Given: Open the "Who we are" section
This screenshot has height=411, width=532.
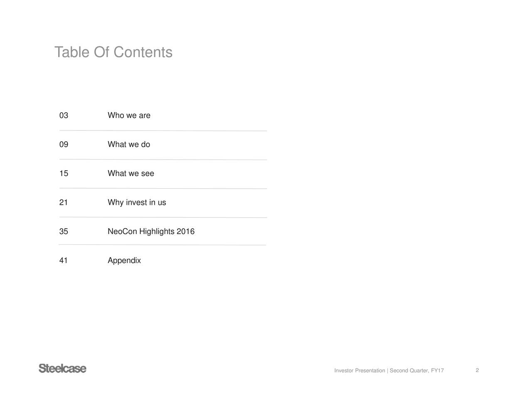Looking at the screenshot, I should pyautogui.click(x=129, y=116).
